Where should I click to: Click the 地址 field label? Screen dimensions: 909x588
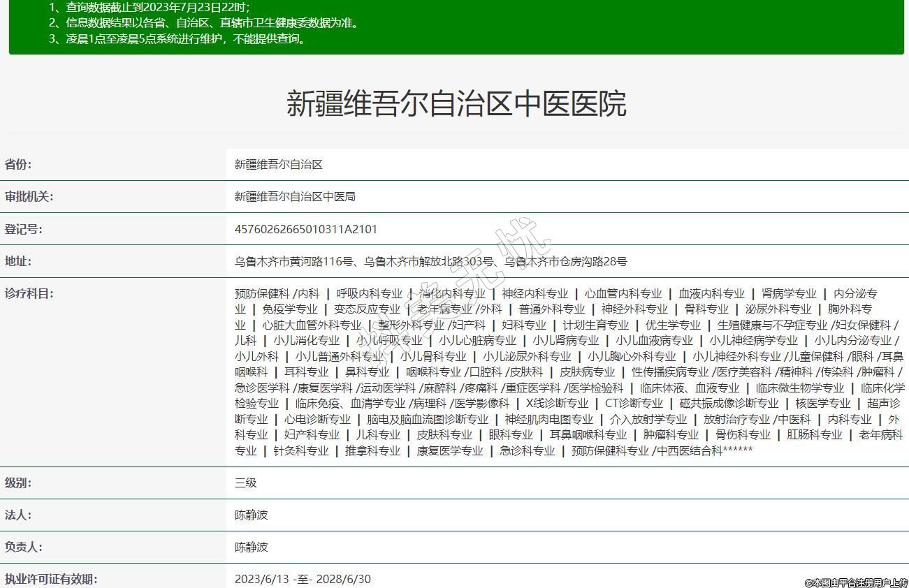click(18, 261)
